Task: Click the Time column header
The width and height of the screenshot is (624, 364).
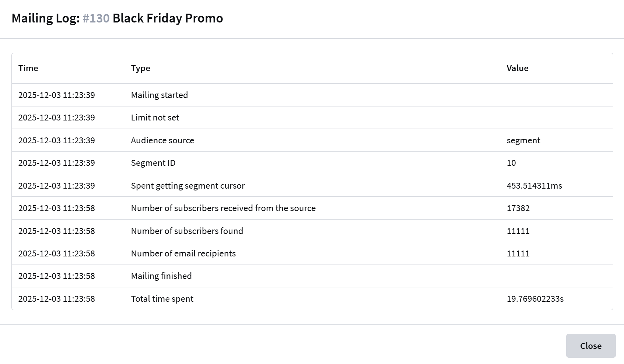Action: pyautogui.click(x=28, y=68)
